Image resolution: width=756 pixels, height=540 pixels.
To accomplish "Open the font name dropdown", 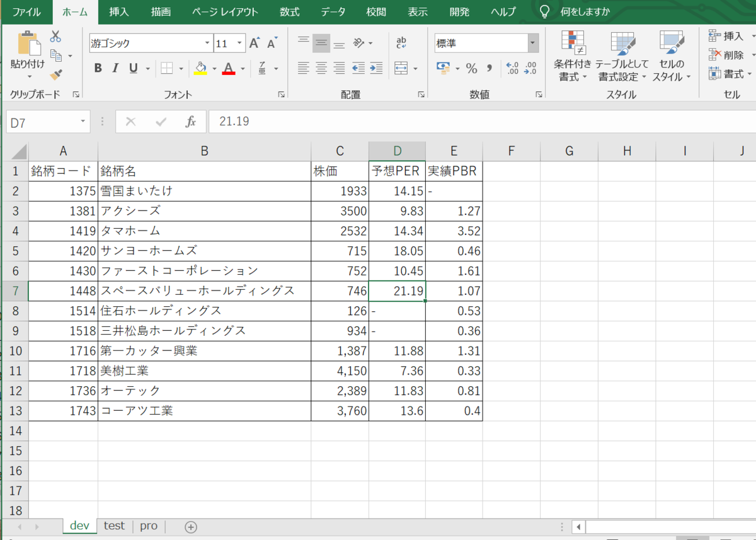I will click(x=206, y=43).
